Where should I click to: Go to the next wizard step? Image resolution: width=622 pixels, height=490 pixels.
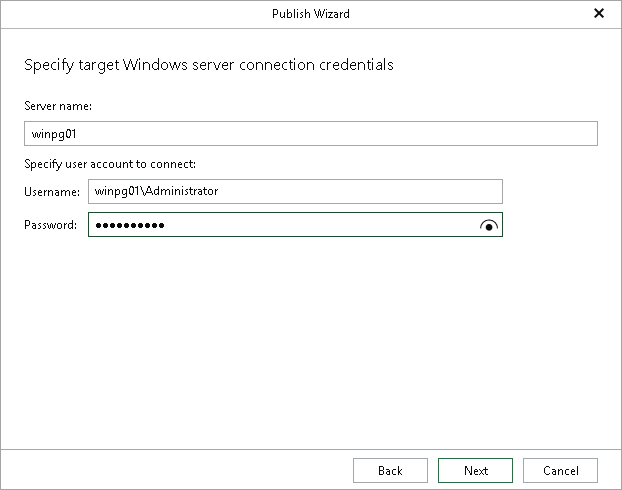click(x=475, y=471)
